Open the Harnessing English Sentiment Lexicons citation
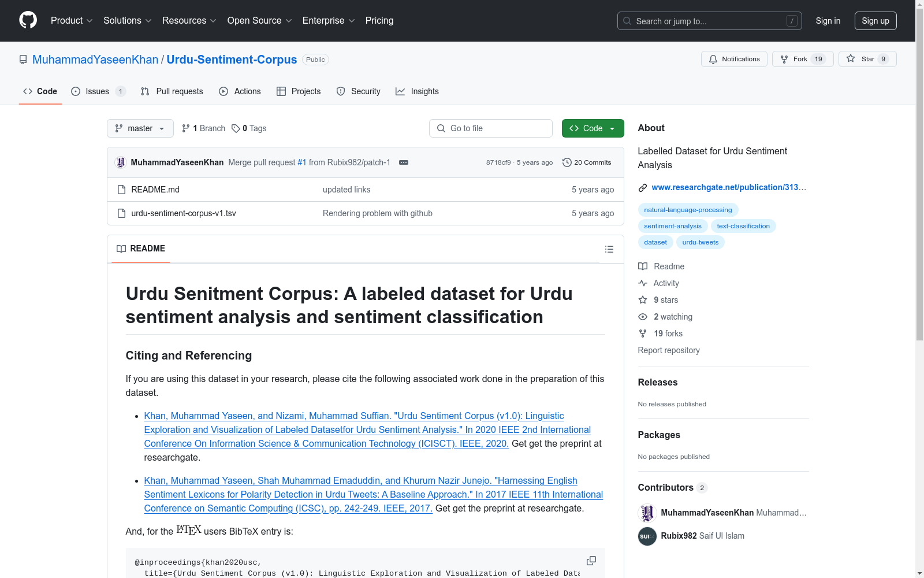 [x=374, y=494]
